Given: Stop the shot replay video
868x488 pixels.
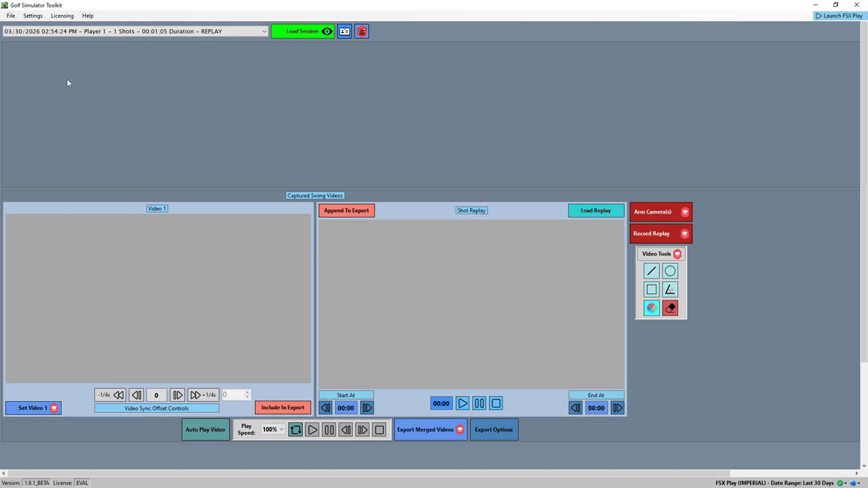Looking at the screenshot, I should coord(496,403).
